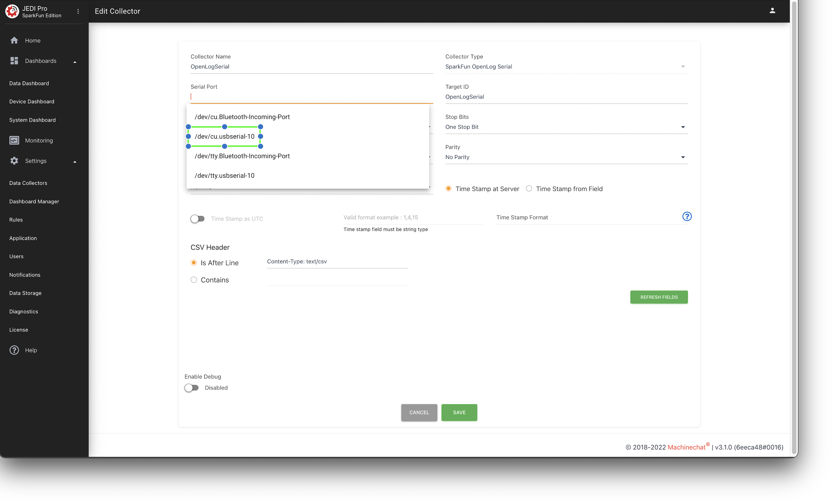Open Diagnostics page
The height and width of the screenshot is (504, 833).
tap(24, 312)
